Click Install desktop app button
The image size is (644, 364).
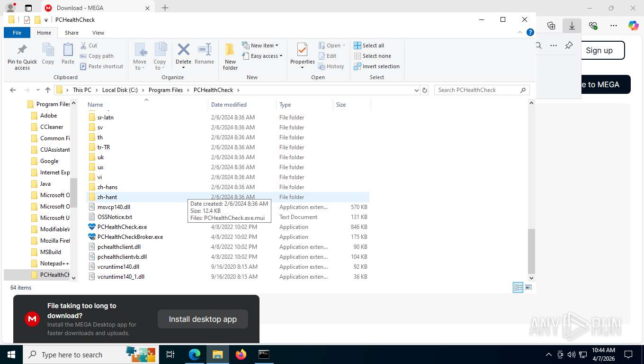tap(203, 319)
